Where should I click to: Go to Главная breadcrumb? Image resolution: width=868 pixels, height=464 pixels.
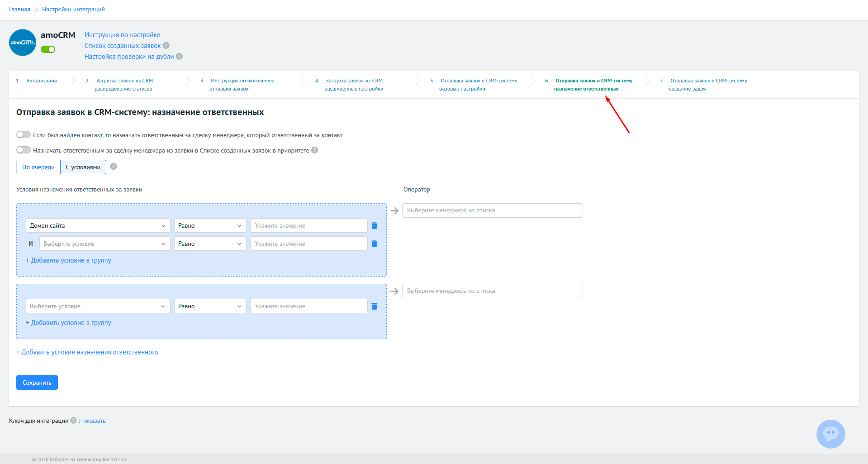tap(19, 9)
